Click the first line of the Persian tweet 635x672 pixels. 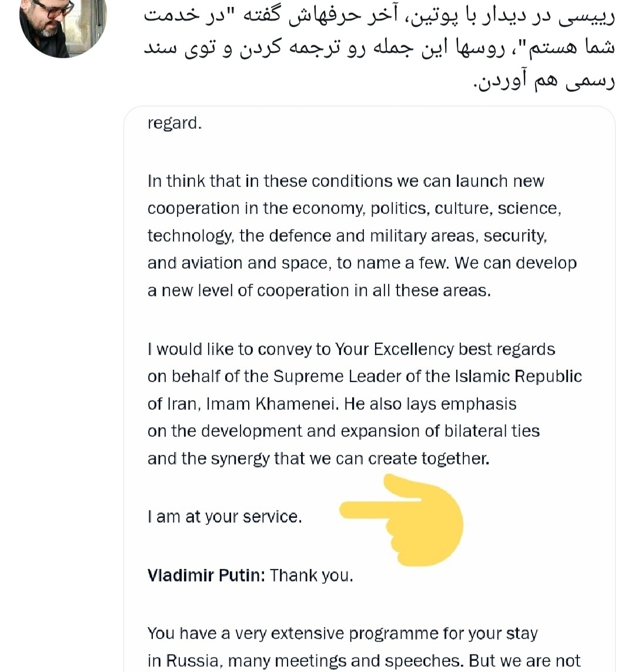pos(379,16)
